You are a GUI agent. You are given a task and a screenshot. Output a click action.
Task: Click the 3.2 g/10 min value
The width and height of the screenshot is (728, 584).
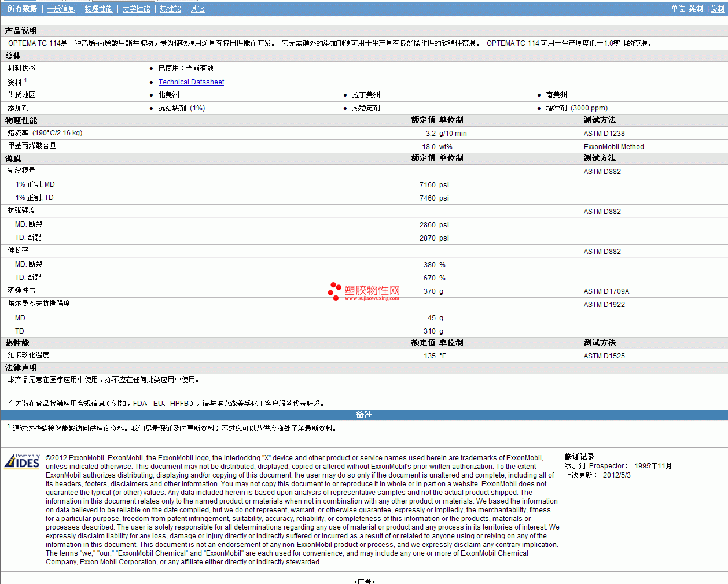(446, 134)
